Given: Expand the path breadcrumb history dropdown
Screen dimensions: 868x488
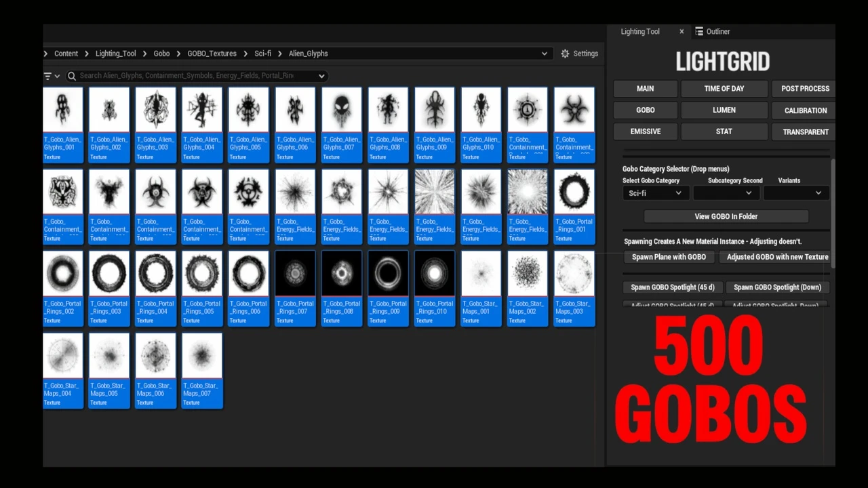Looking at the screenshot, I should pos(544,54).
